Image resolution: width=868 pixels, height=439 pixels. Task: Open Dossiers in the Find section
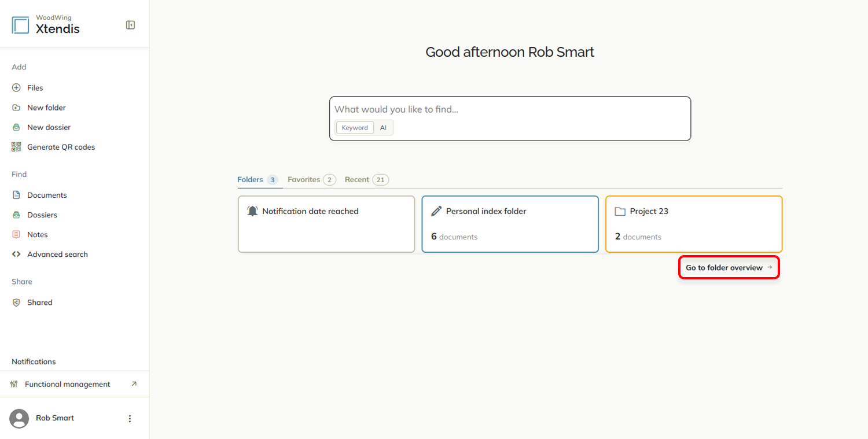[42, 215]
